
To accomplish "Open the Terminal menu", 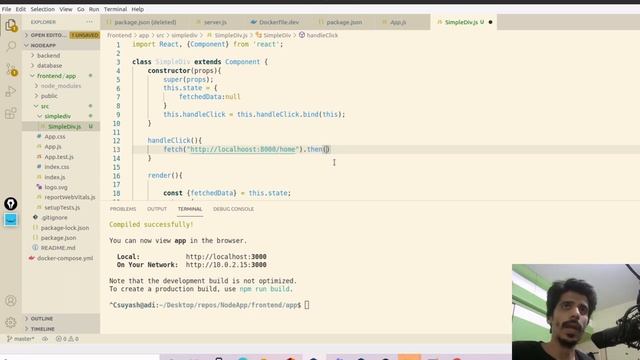I will 116,9.
